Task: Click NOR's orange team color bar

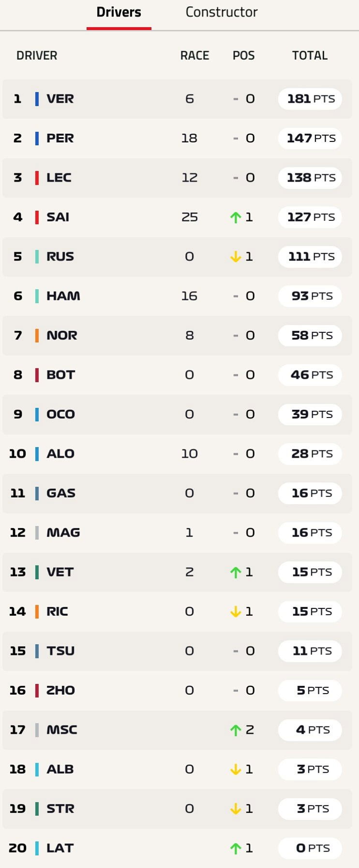Action: click(x=37, y=336)
